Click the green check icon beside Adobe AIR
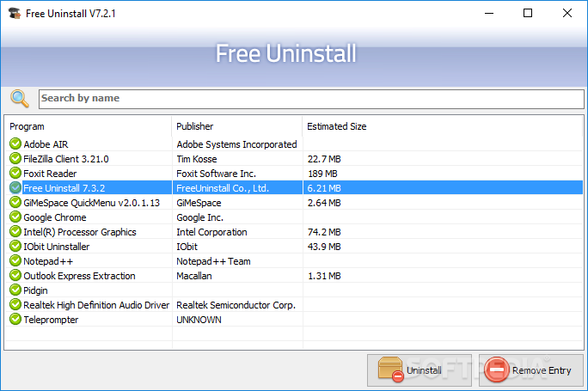Viewport: 588px width, 391px height. (x=15, y=144)
